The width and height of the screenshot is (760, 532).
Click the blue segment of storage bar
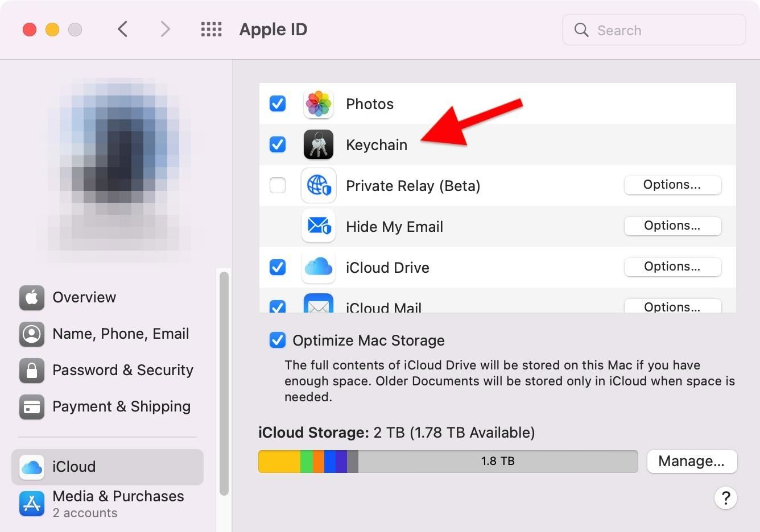(330, 461)
